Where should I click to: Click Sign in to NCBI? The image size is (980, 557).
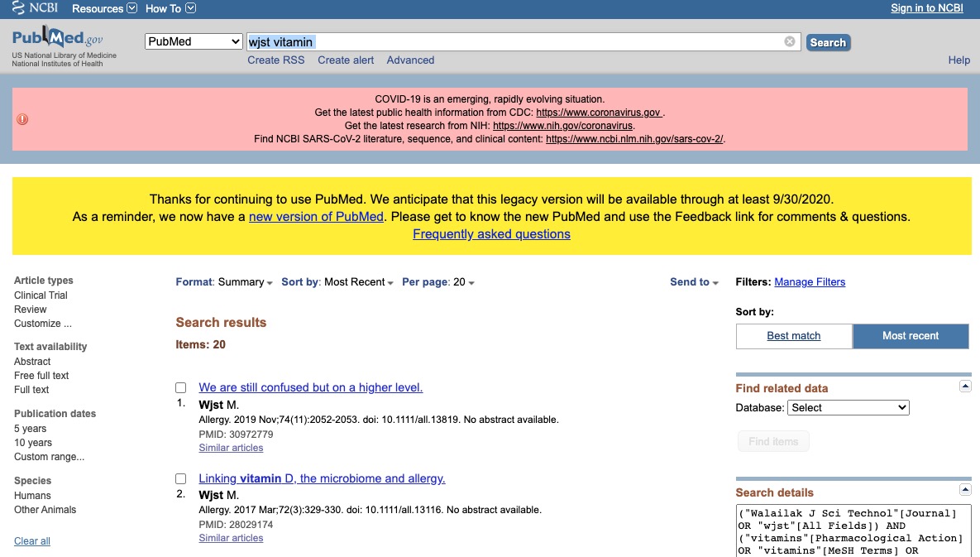[927, 8]
